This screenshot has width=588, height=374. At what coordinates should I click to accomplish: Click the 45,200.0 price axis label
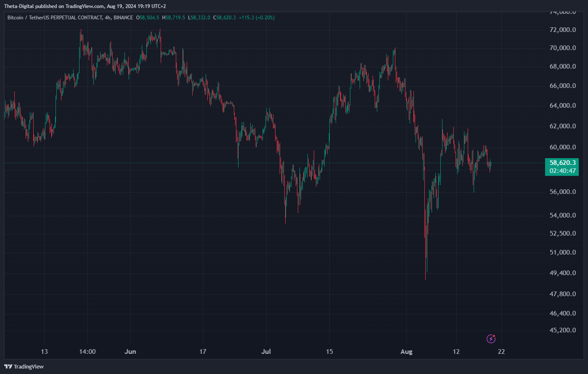tap(562, 330)
